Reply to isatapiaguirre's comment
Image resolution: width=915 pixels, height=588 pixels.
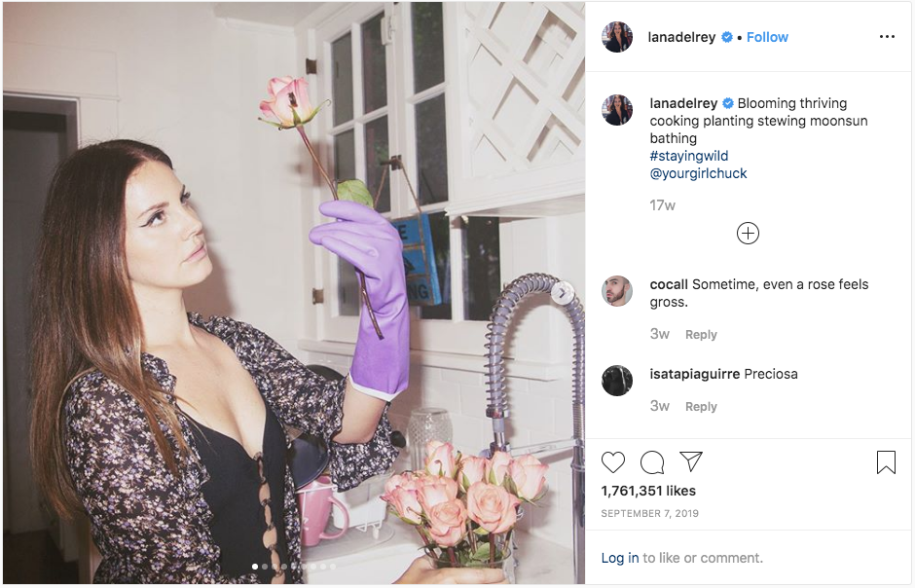[x=701, y=407]
